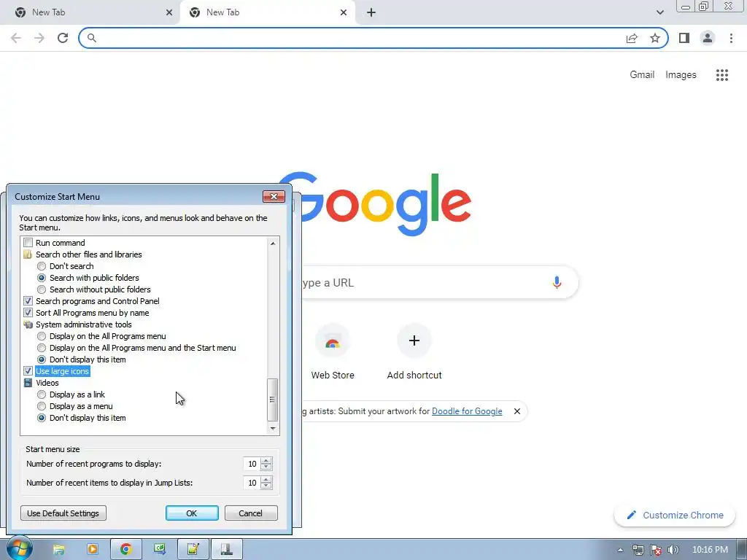Close the first New Tab
Viewport: 747px width, 560px height.
pos(169,12)
